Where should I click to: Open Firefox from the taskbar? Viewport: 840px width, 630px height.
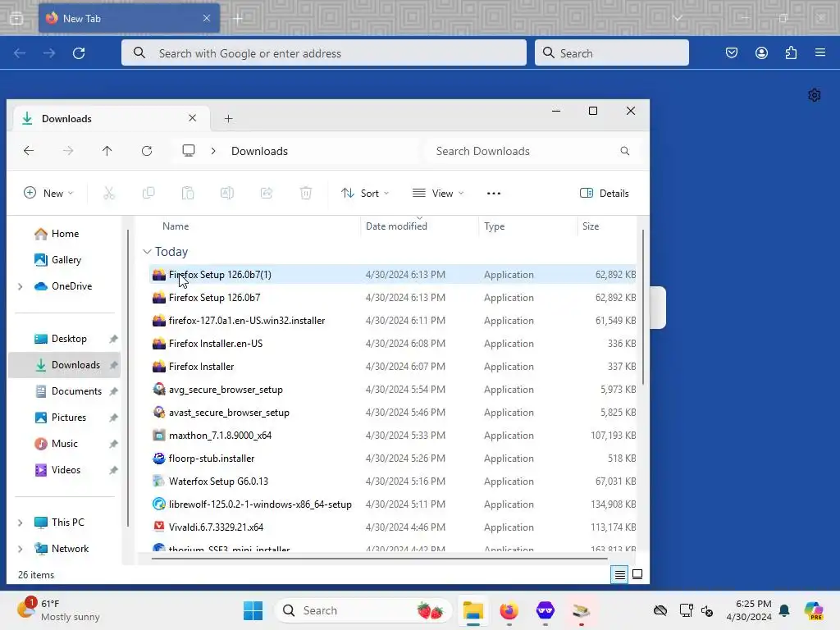point(509,610)
